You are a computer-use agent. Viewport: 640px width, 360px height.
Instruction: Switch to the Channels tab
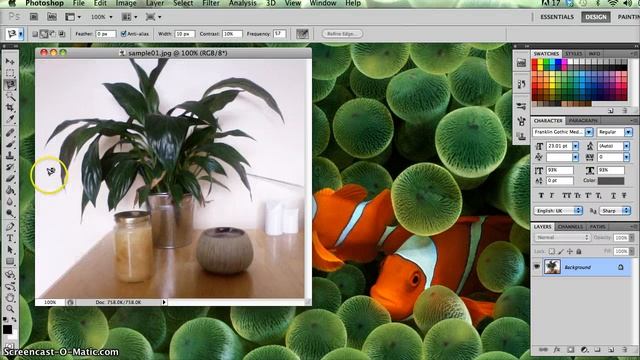569,227
